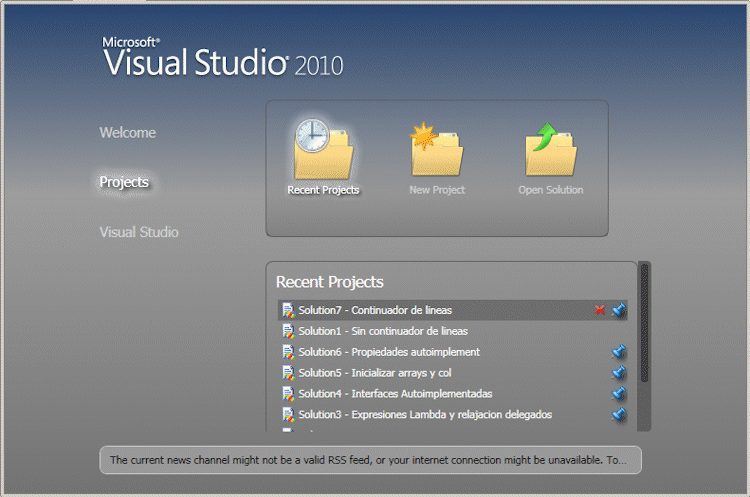The height and width of the screenshot is (497, 750).
Task: Toggle the pin for Solution6 row
Action: click(x=619, y=352)
